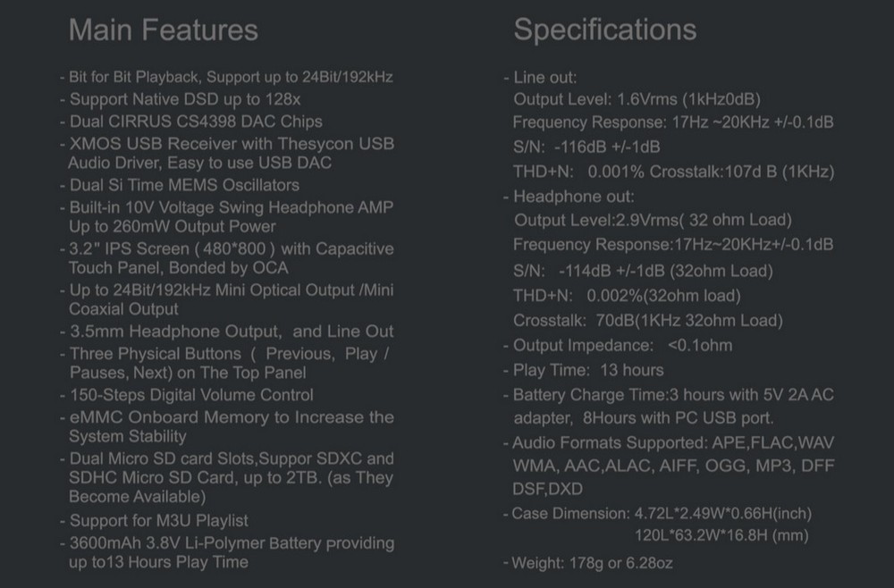
Task: Click the "Dual Si Time MEMS Oscillators" text
Action: coord(180,185)
